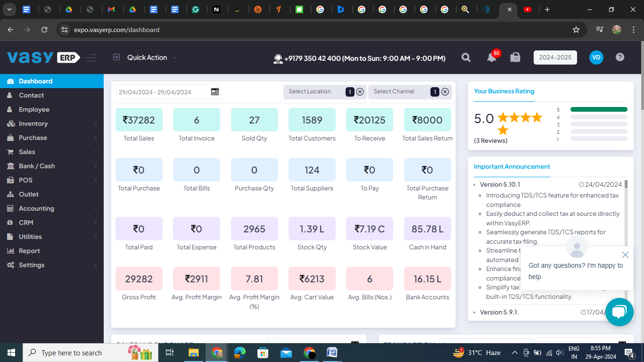Open Microsoft Edge from taskbar

click(240, 353)
